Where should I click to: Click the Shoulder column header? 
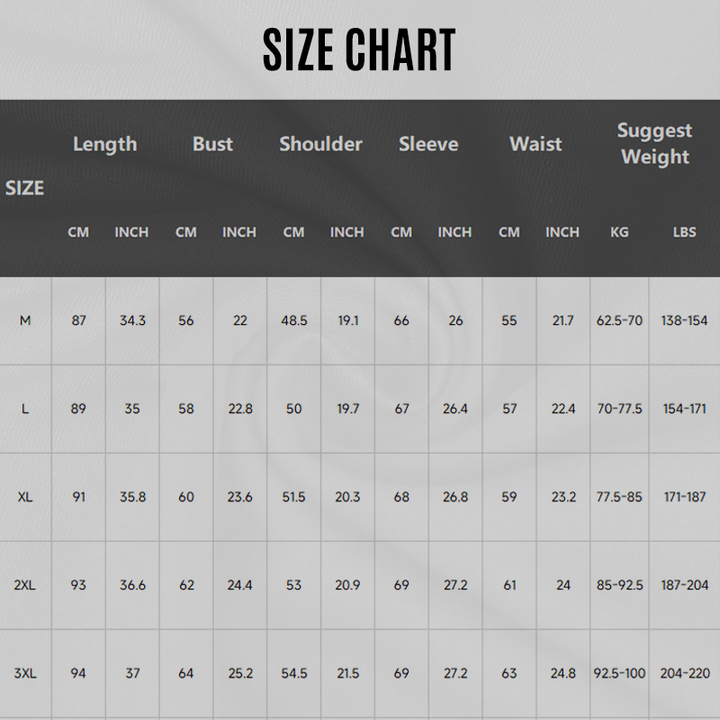click(x=320, y=144)
